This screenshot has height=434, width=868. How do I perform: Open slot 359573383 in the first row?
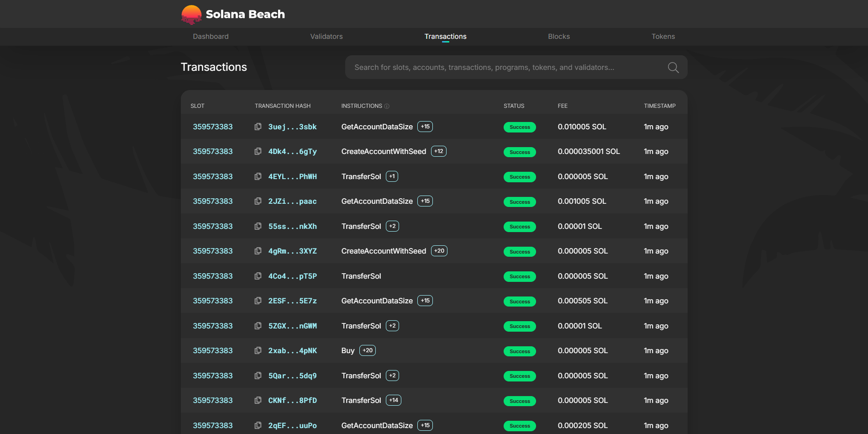[213, 127]
